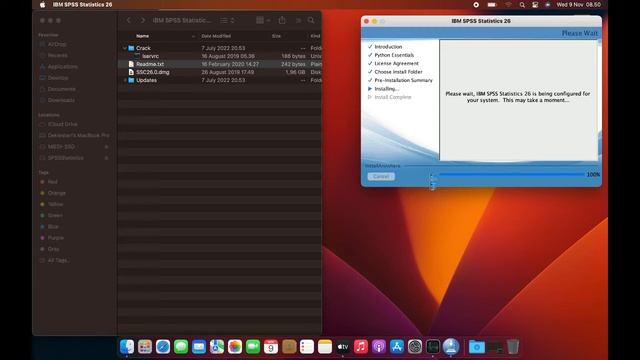The width and height of the screenshot is (640, 360).
Task: Open Applications in Finder sidebar
Action: [62, 67]
